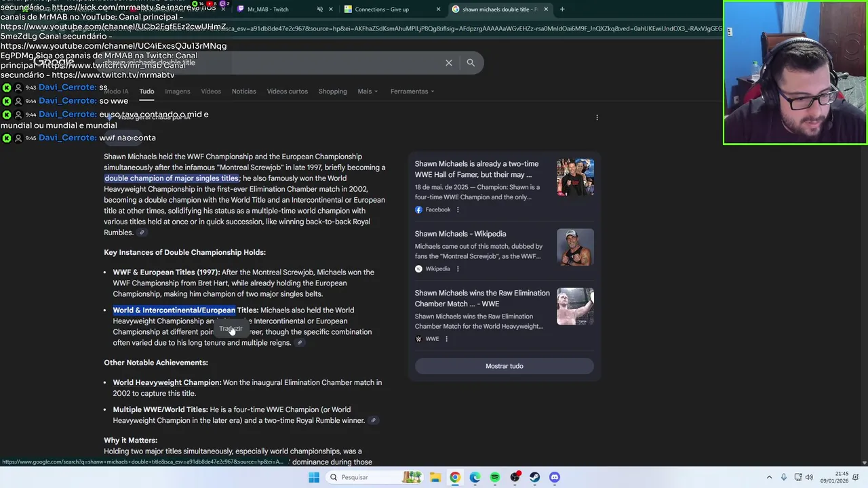Click the Why it Matters heading
The width and height of the screenshot is (868, 488).
click(130, 441)
